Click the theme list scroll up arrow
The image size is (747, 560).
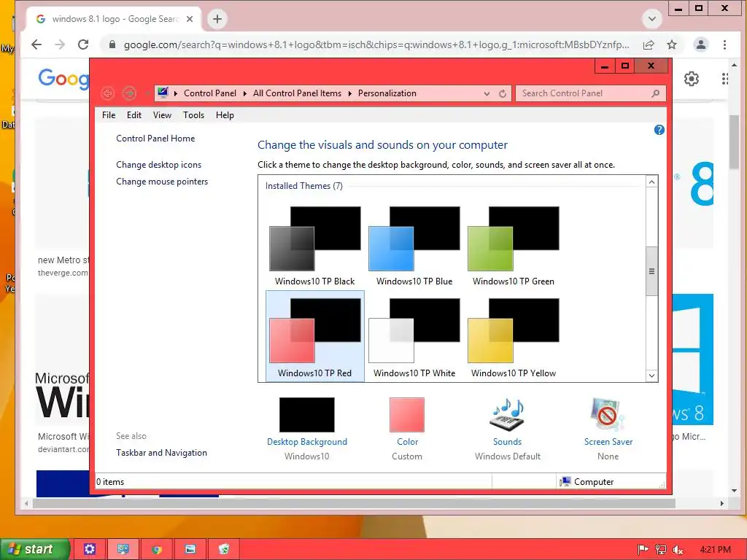click(x=651, y=182)
